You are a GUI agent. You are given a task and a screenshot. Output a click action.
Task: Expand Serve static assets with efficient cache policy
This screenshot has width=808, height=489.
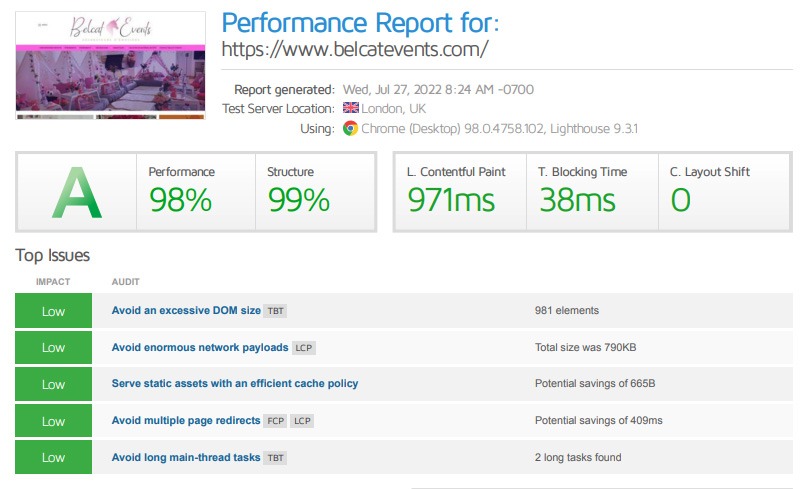[x=234, y=384]
